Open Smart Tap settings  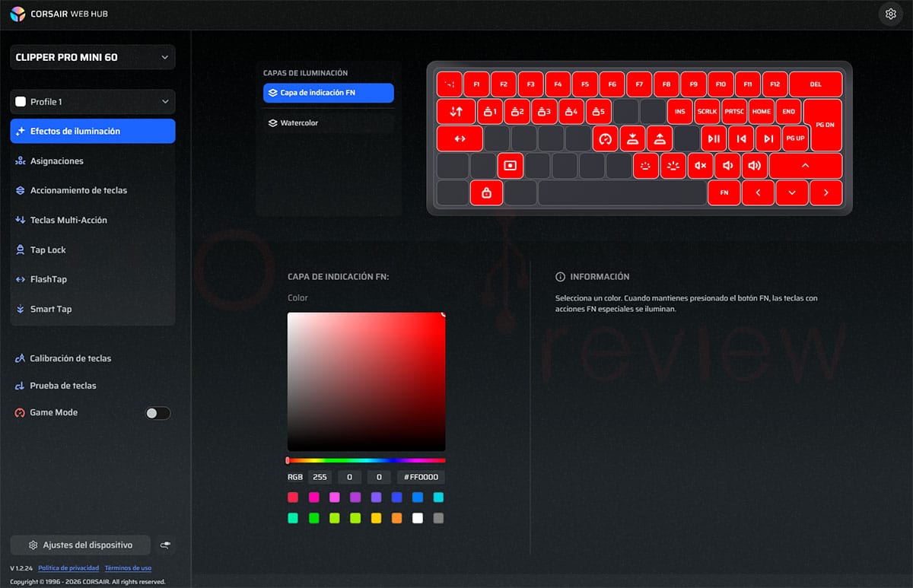point(93,309)
